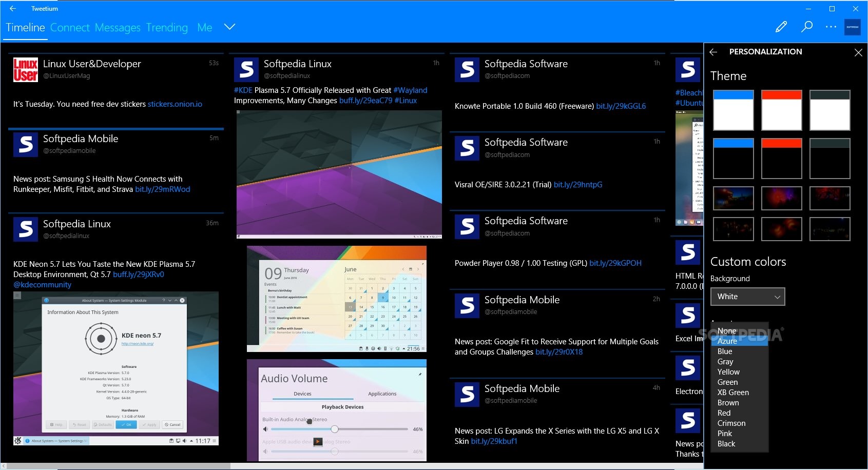Click the #KDE hashtag
Viewport: 868px width, 470px height.
coord(243,90)
